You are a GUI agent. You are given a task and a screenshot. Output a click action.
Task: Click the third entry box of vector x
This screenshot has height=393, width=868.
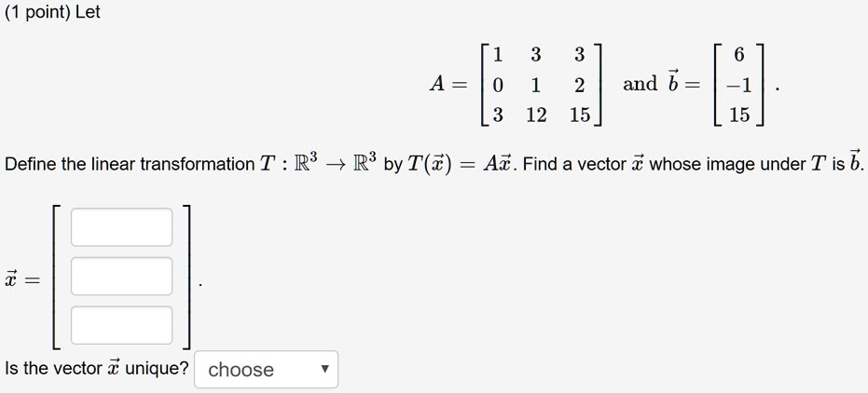pyautogui.click(x=121, y=325)
